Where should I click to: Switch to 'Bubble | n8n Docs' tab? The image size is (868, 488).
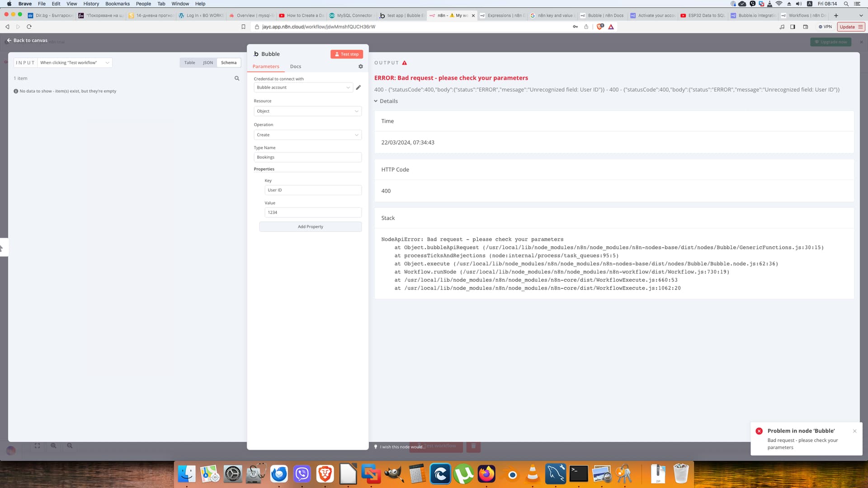pos(602,15)
